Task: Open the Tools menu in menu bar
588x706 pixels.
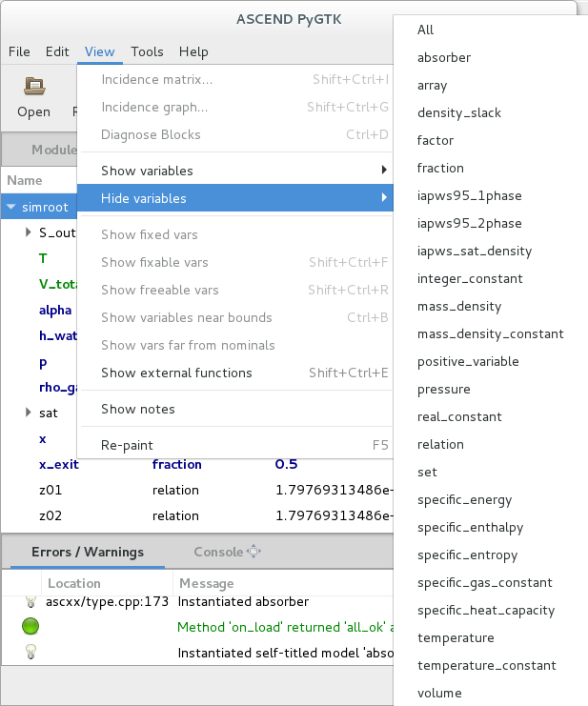Action: pyautogui.click(x=147, y=51)
